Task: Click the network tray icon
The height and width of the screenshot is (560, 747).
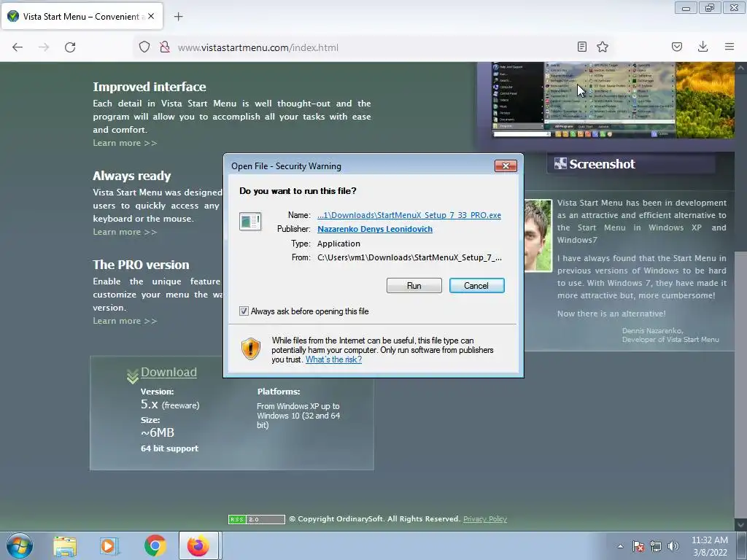Action: pyautogui.click(x=656, y=546)
